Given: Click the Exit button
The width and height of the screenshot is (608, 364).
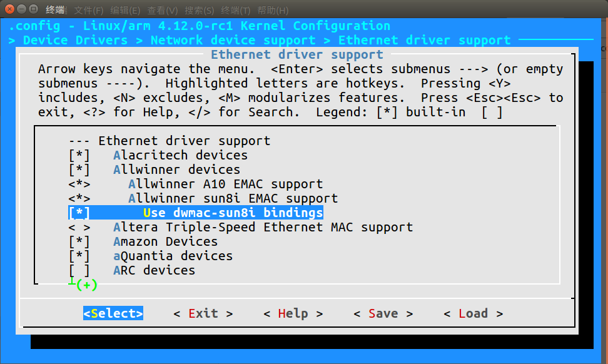Looking at the screenshot, I should tap(203, 313).
